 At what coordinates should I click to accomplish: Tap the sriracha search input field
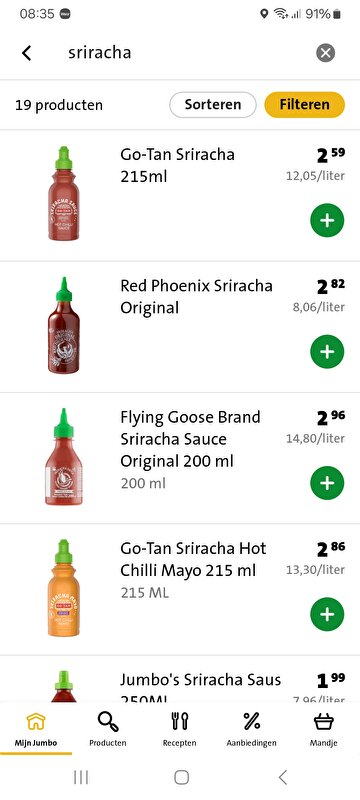[x=184, y=53]
